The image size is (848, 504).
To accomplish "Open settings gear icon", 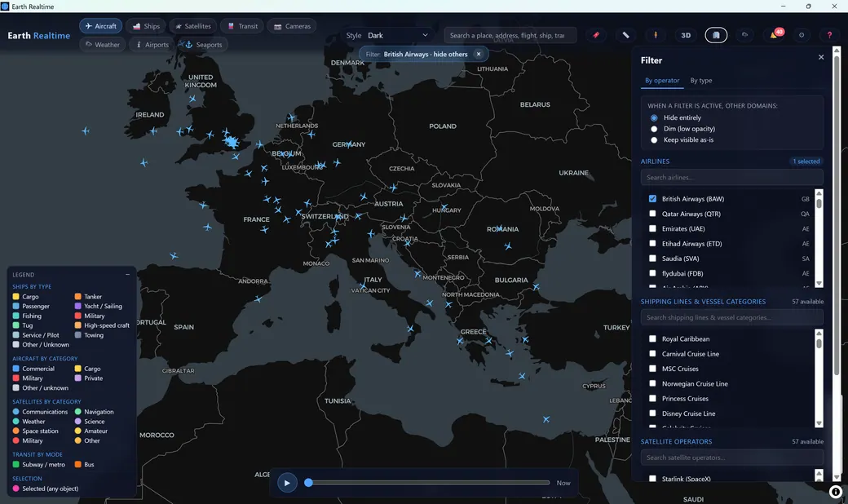I will point(802,35).
